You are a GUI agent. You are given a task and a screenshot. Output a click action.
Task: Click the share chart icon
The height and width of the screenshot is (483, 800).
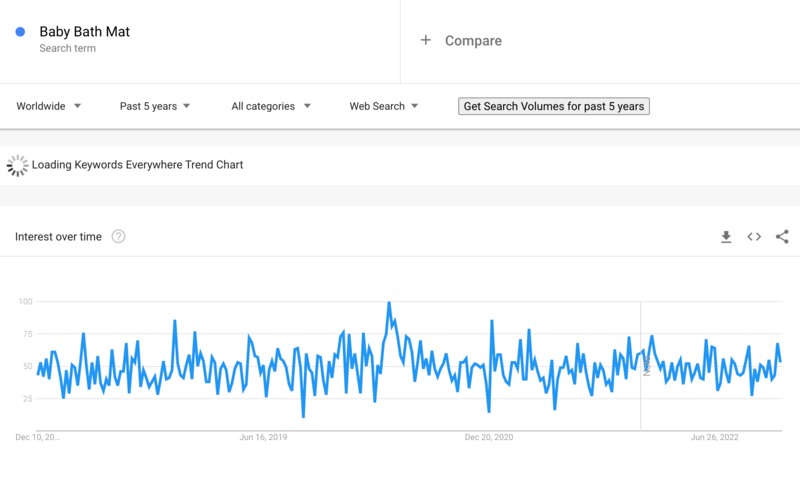tap(782, 237)
